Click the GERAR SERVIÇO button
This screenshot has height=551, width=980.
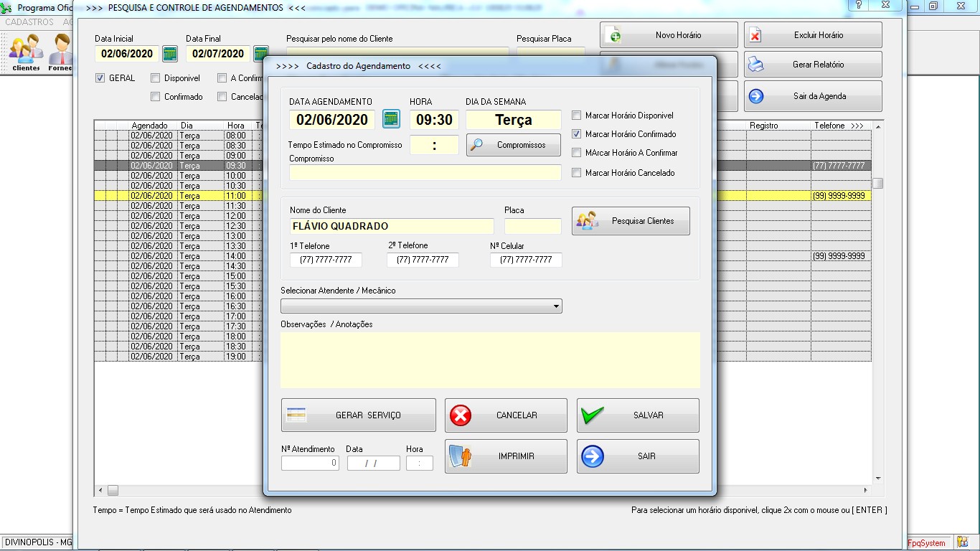[x=358, y=415]
